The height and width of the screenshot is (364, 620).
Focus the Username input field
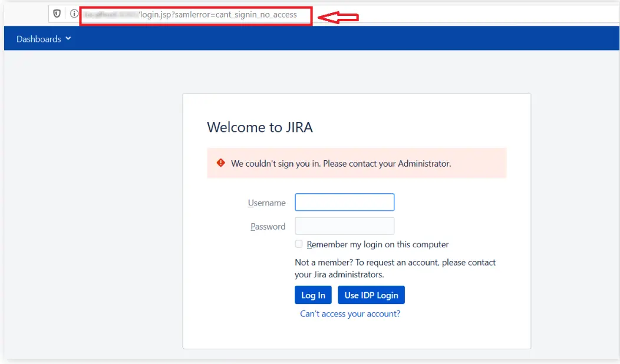344,202
